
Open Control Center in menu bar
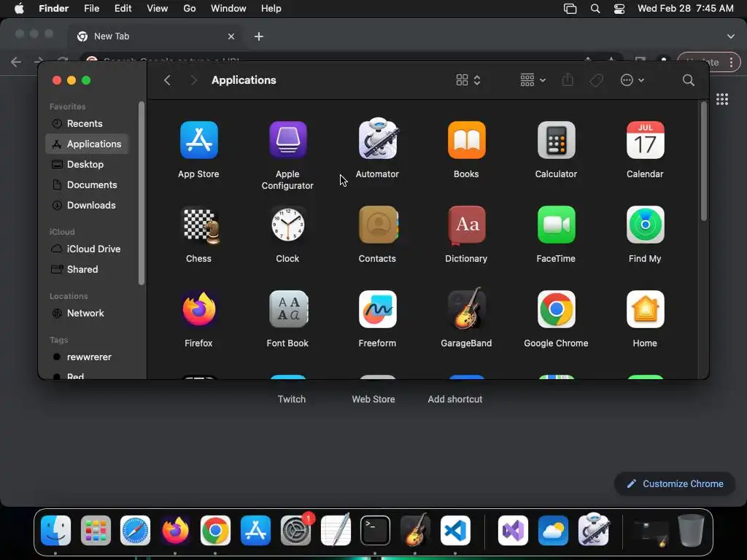(x=619, y=9)
